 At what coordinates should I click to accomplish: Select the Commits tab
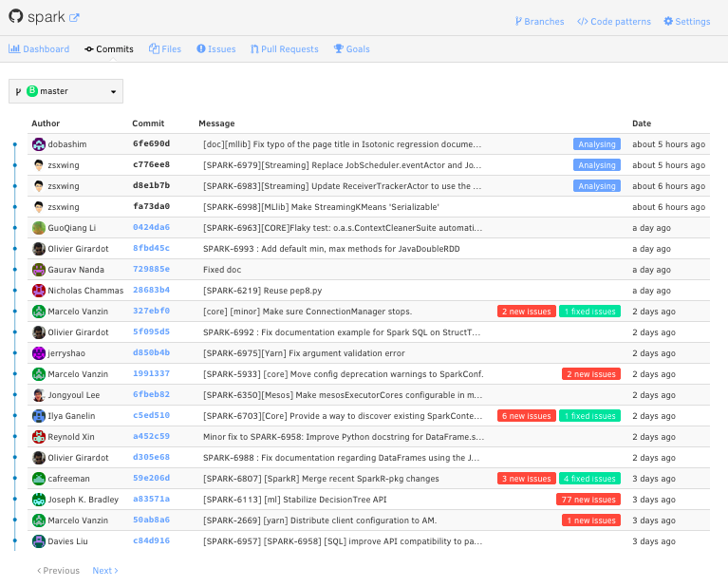point(109,48)
